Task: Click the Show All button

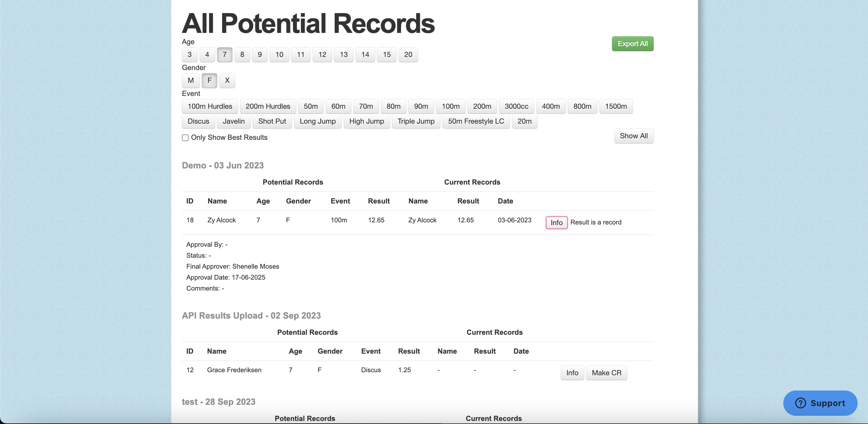Action: pos(634,136)
